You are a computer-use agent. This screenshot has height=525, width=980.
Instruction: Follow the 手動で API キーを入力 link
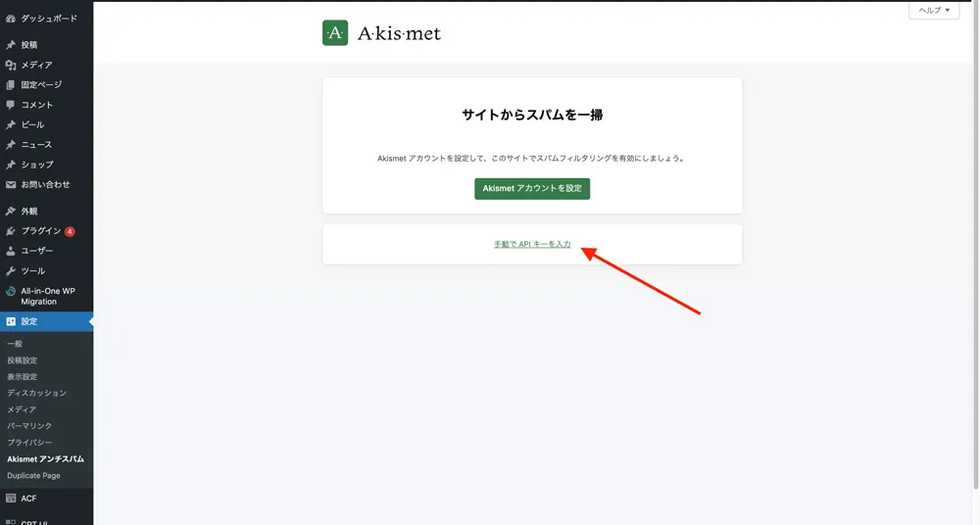(532, 244)
